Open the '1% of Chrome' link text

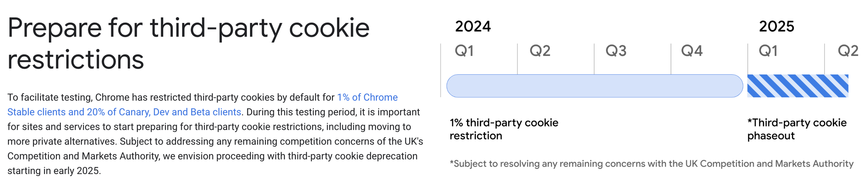click(x=367, y=97)
